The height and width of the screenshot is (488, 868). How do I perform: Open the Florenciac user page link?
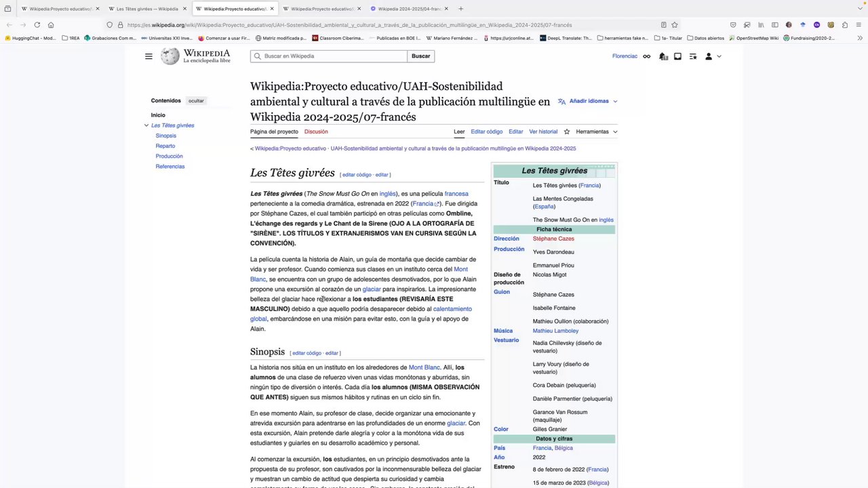(625, 56)
